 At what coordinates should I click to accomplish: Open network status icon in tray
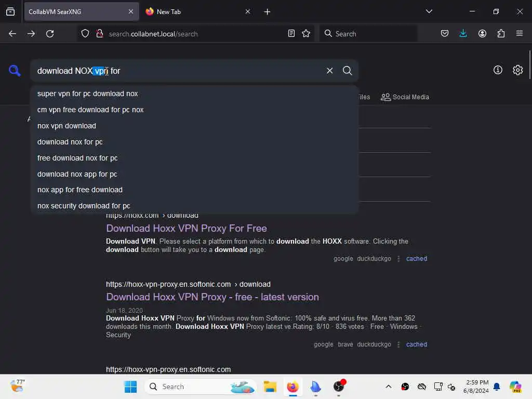coord(438,387)
